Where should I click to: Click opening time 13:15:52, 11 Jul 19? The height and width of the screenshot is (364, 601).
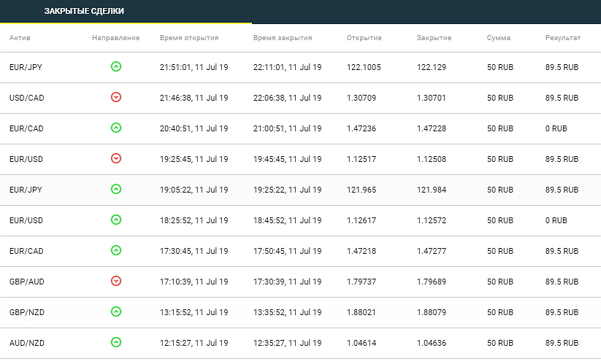coord(194,312)
